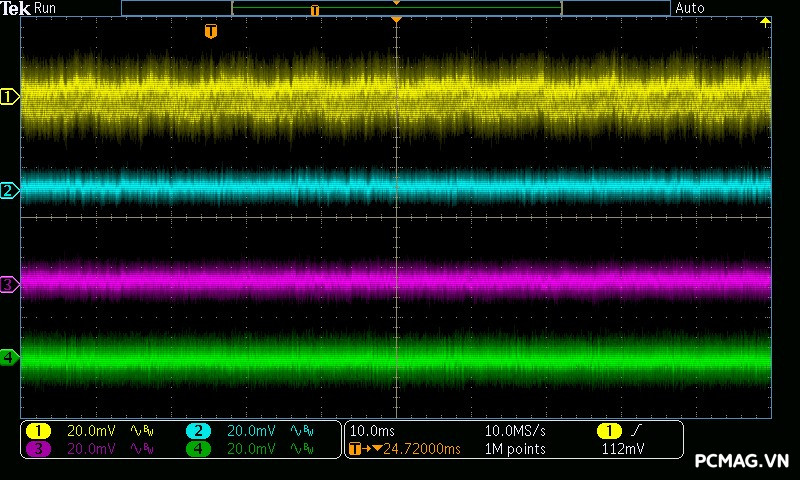Click the Run acquisition status label

[46, 8]
